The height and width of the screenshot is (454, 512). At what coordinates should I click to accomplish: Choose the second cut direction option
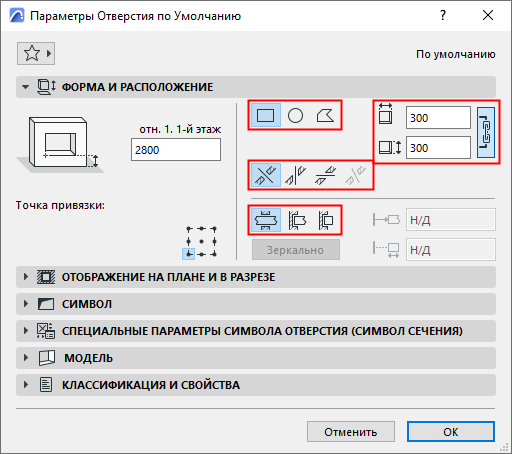click(295, 175)
